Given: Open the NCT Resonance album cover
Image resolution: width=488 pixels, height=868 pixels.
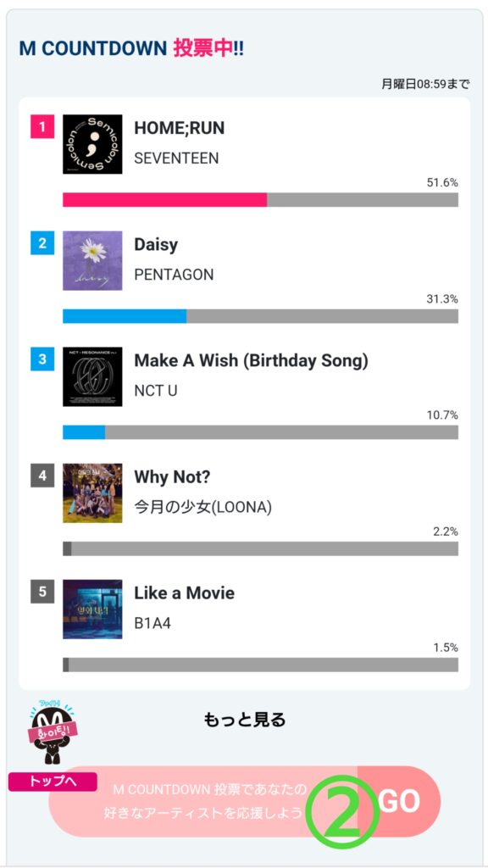Looking at the screenshot, I should click(x=92, y=376).
